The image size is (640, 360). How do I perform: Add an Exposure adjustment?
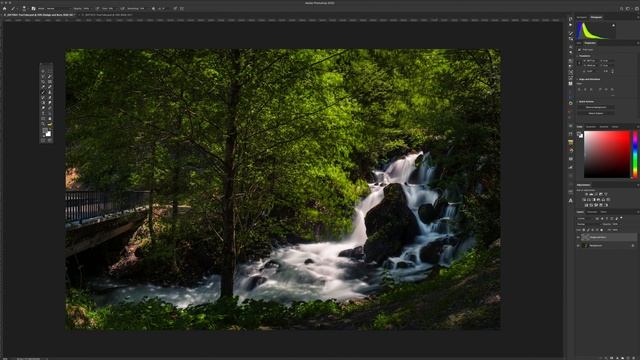(x=601, y=194)
